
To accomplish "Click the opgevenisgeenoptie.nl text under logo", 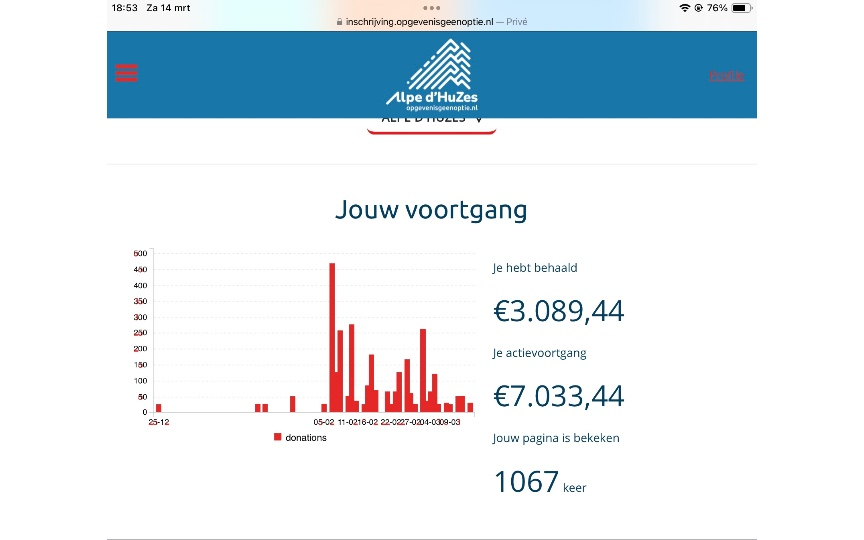I will (437, 107).
